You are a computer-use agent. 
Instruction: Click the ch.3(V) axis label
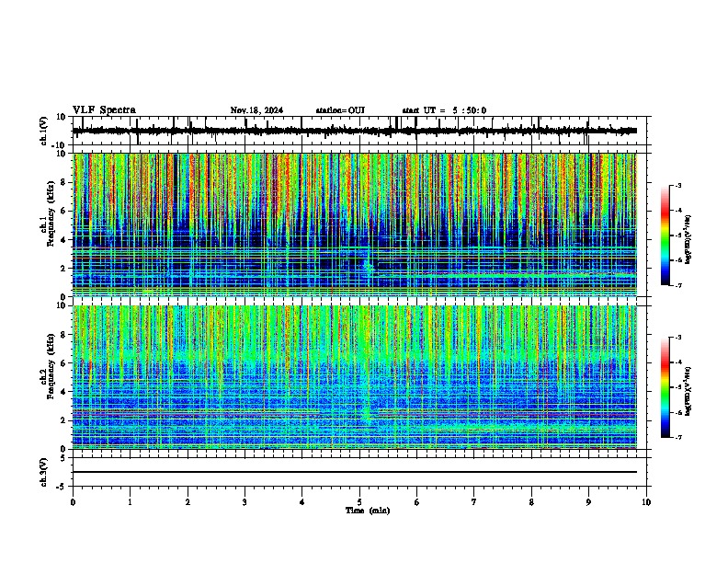tap(44, 473)
